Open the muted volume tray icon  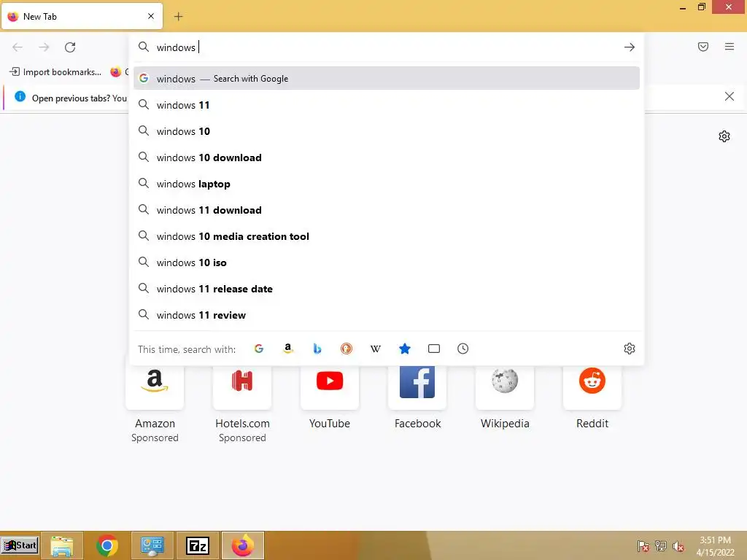(678, 546)
